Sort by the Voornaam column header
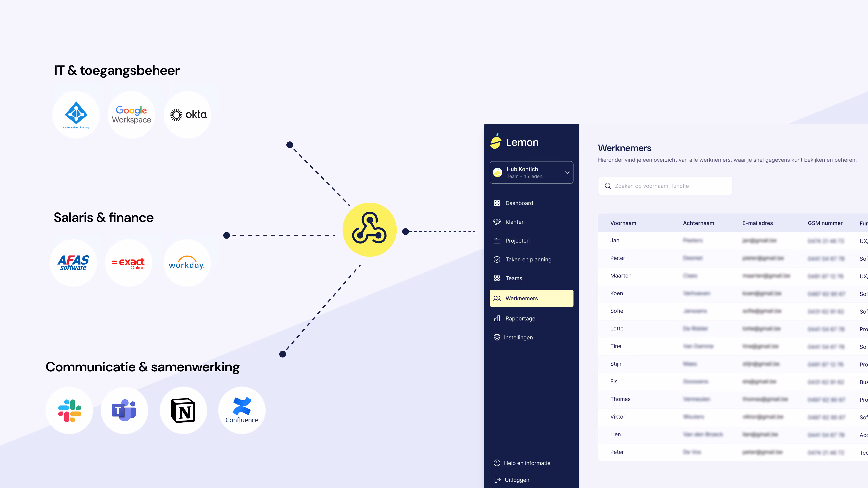The height and width of the screenshot is (488, 868). [x=623, y=223]
